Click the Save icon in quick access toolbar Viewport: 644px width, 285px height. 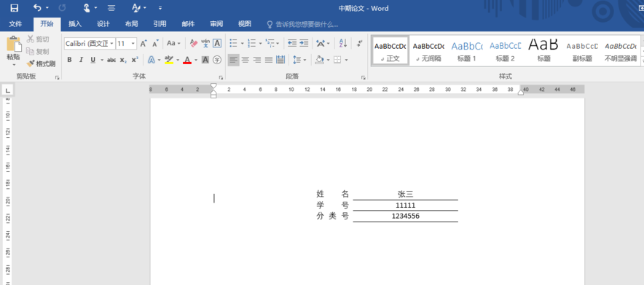click(x=14, y=8)
